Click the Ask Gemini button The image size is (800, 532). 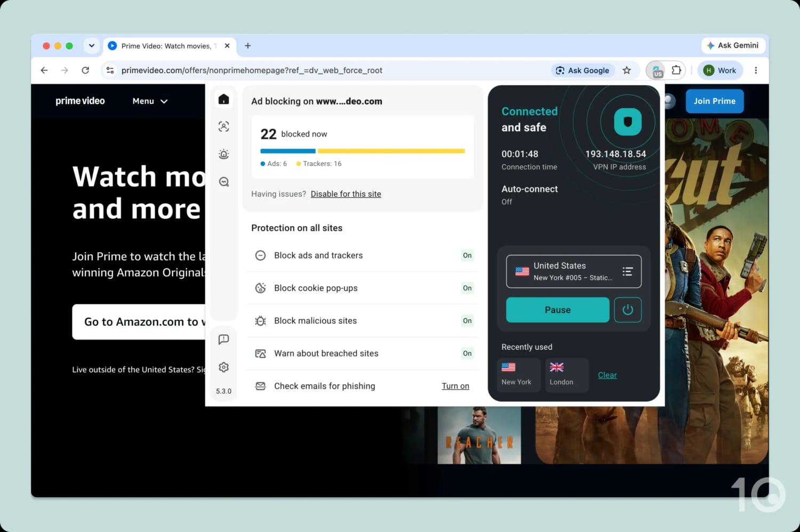(732, 46)
